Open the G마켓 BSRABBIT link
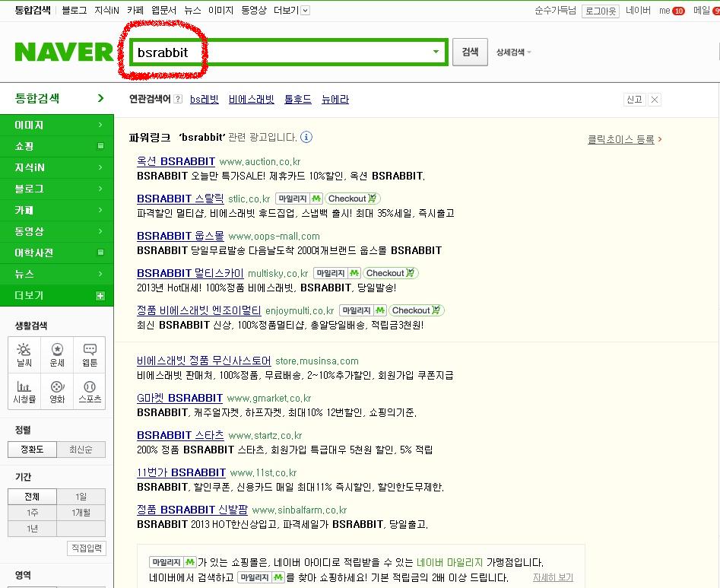Image resolution: width=720 pixels, height=588 pixels. 179,398
